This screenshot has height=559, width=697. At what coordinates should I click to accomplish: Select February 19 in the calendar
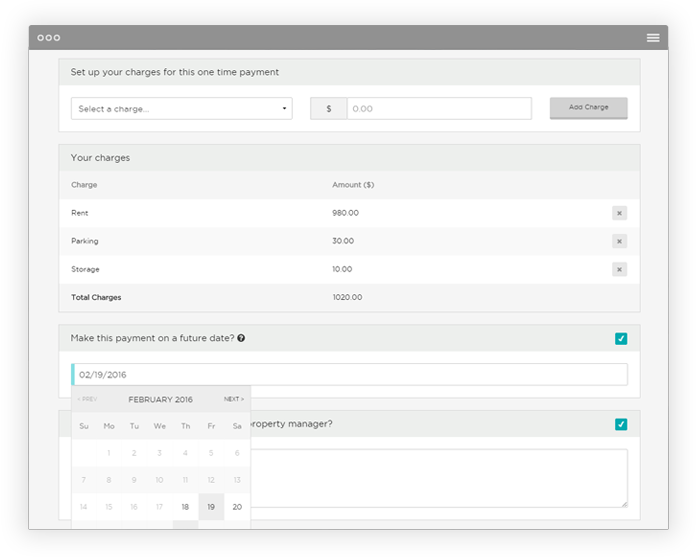pos(211,507)
